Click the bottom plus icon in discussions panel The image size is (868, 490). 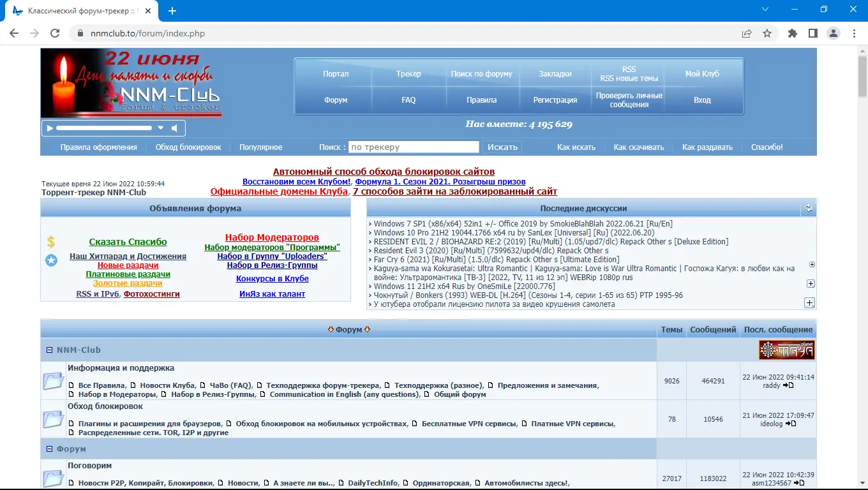pos(809,302)
